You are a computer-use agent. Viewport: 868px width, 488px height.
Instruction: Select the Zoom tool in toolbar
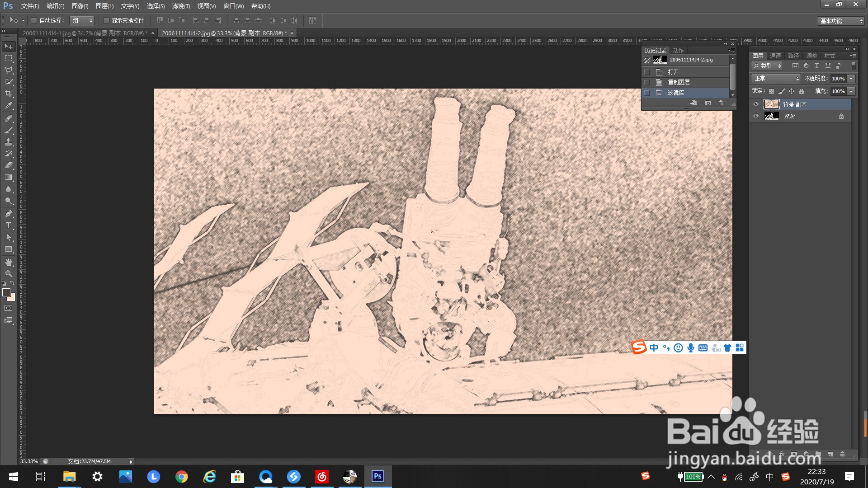tap(9, 274)
